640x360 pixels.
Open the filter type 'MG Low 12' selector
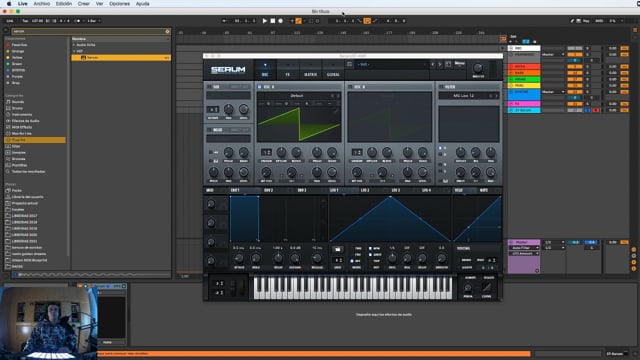click(x=464, y=96)
